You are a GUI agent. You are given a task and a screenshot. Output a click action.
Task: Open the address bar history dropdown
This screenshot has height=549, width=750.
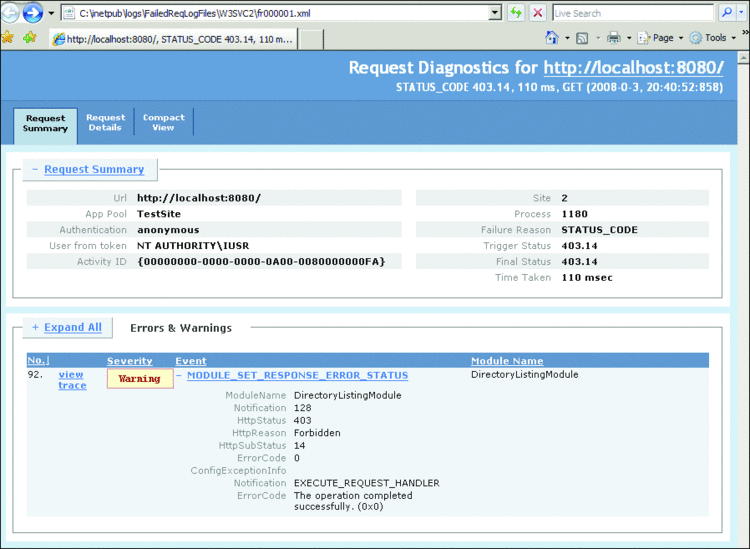[x=496, y=13]
